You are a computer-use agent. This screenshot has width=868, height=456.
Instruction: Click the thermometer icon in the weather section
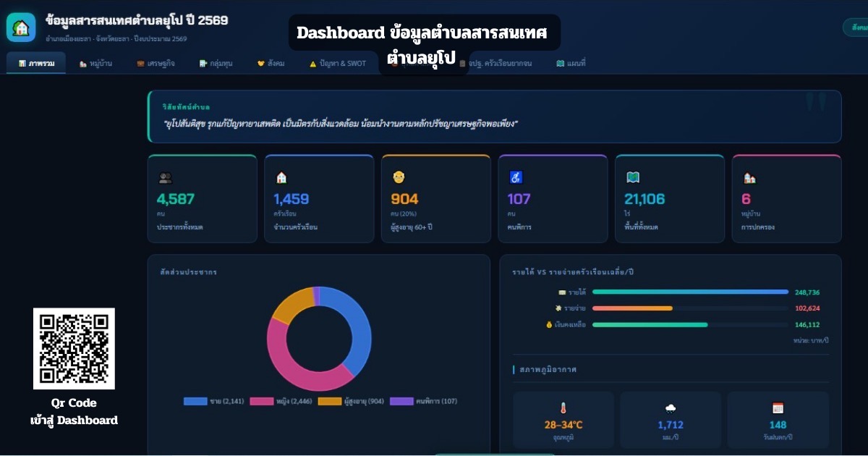point(563,408)
